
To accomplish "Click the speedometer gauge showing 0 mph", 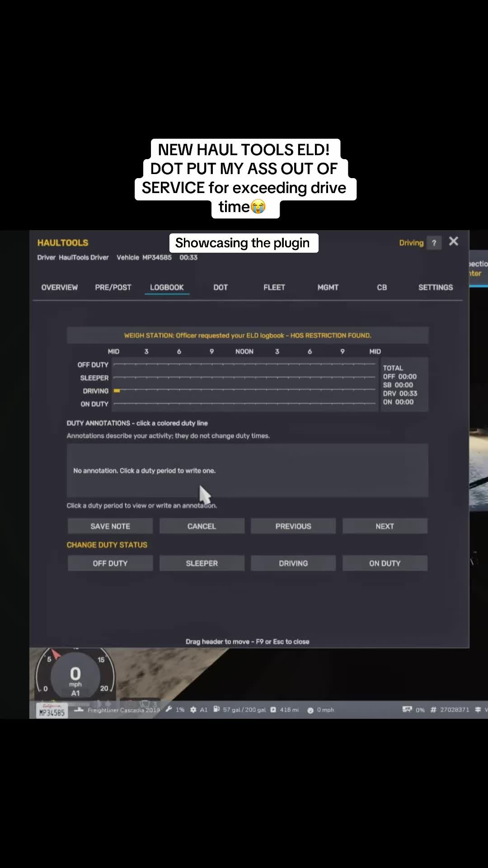I will click(x=75, y=676).
